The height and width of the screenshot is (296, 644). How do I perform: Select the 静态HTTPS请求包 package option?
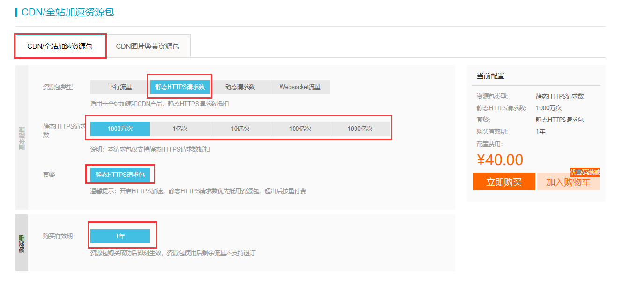(x=120, y=175)
